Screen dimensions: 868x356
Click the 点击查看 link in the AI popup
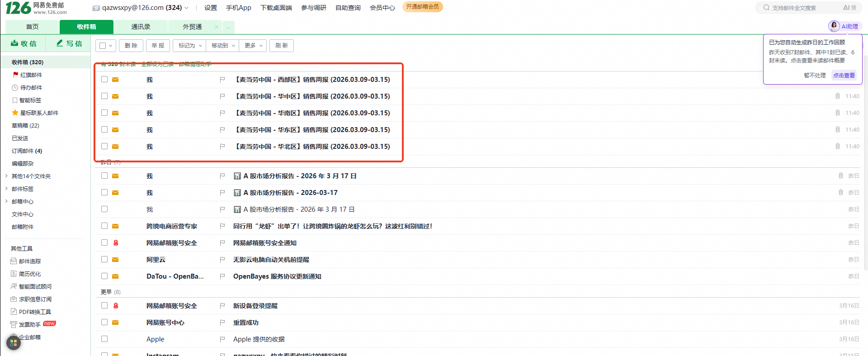tap(844, 76)
